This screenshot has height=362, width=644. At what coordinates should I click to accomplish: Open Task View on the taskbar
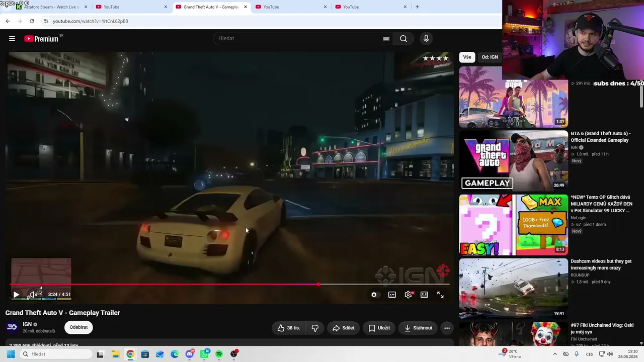pos(100,354)
